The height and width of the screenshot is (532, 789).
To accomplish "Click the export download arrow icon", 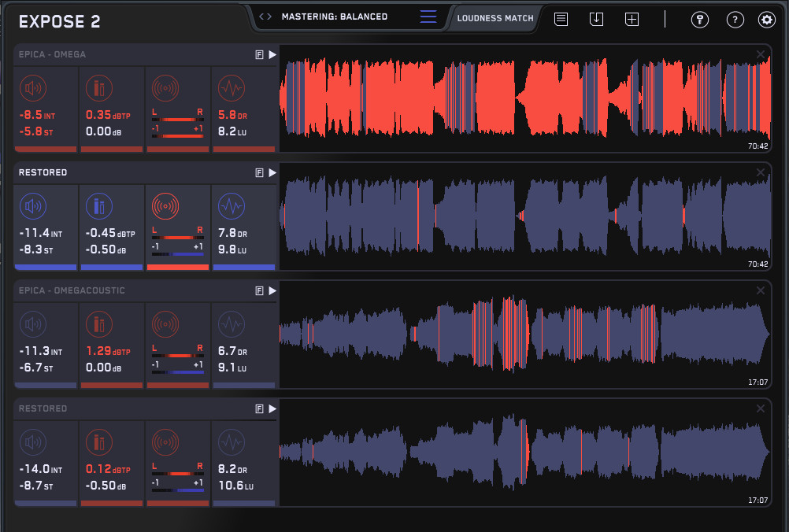I will tap(596, 19).
